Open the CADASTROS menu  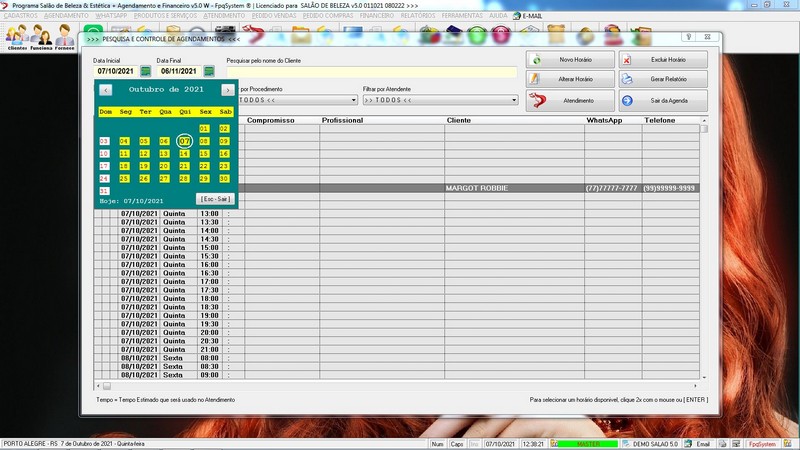20,16
